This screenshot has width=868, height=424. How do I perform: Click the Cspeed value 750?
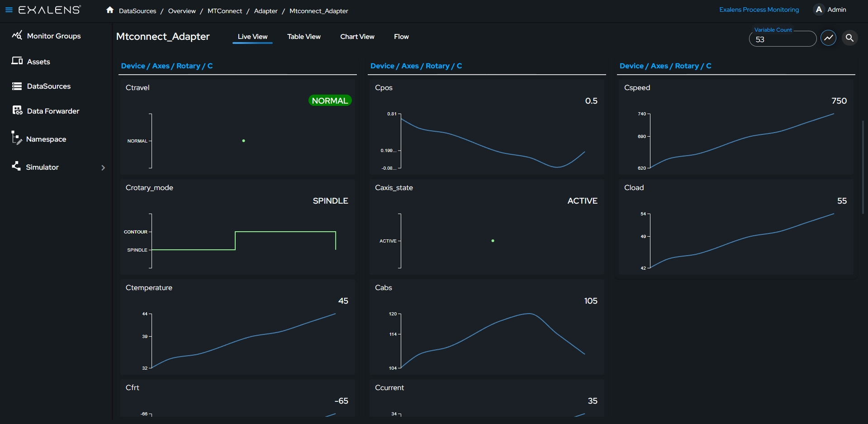pos(839,100)
